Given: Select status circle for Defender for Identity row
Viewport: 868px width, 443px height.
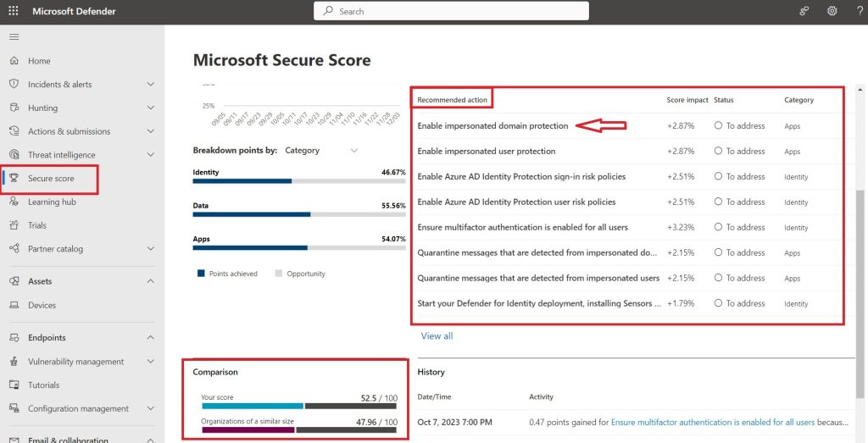Looking at the screenshot, I should click(718, 303).
